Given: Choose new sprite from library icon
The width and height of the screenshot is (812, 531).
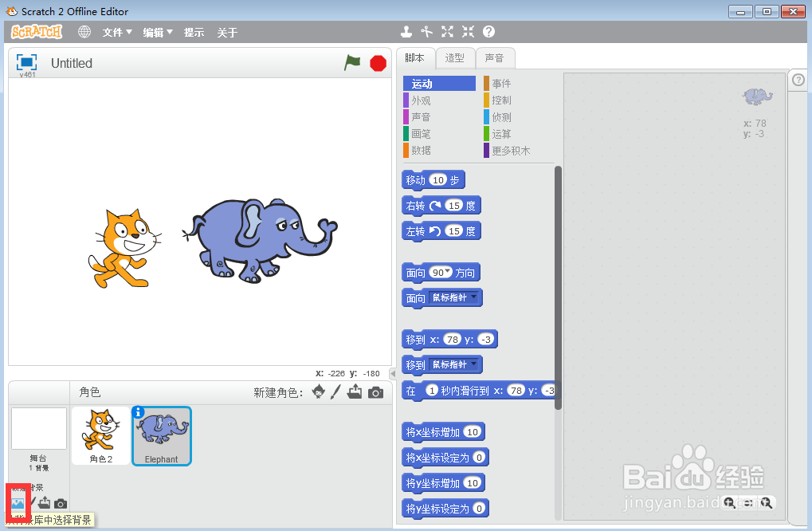Looking at the screenshot, I should (319, 392).
